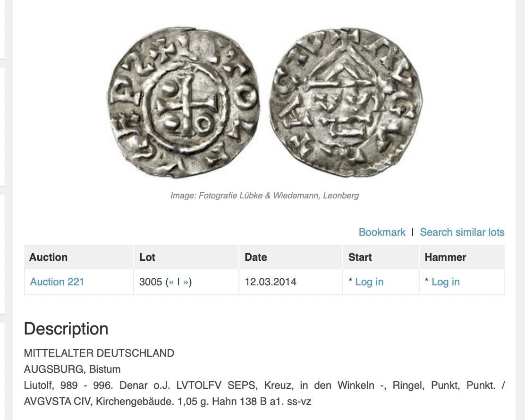Click the Description heading
This screenshot has height=420, width=525.
tap(66, 328)
